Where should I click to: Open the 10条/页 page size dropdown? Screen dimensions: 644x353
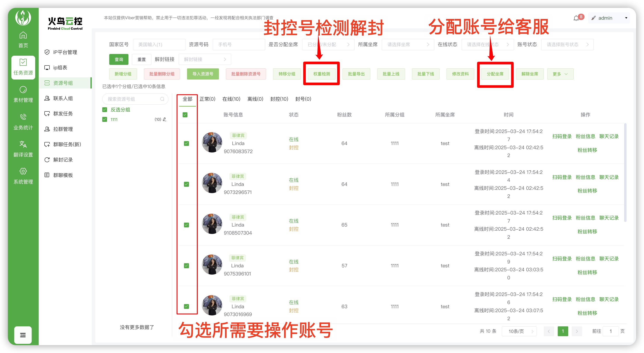pos(519,331)
